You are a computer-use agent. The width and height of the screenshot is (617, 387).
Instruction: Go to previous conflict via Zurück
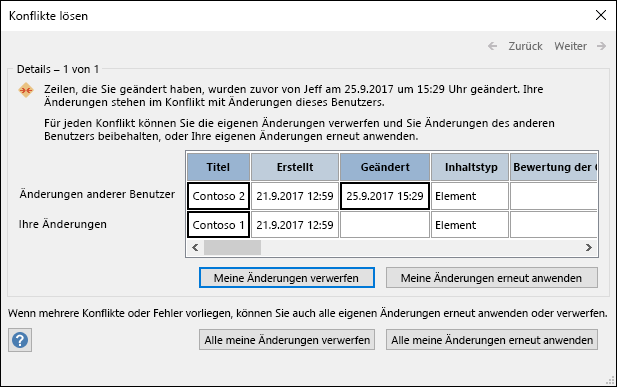[525, 46]
